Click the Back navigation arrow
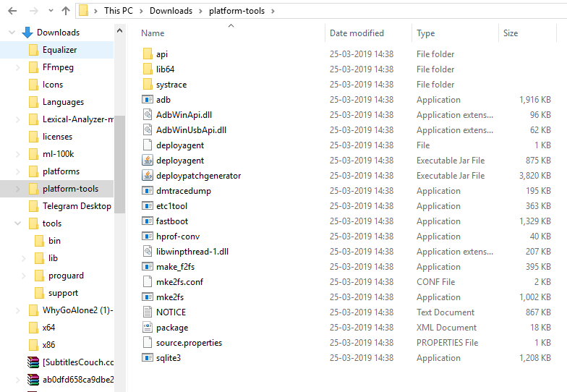 tap(12, 11)
